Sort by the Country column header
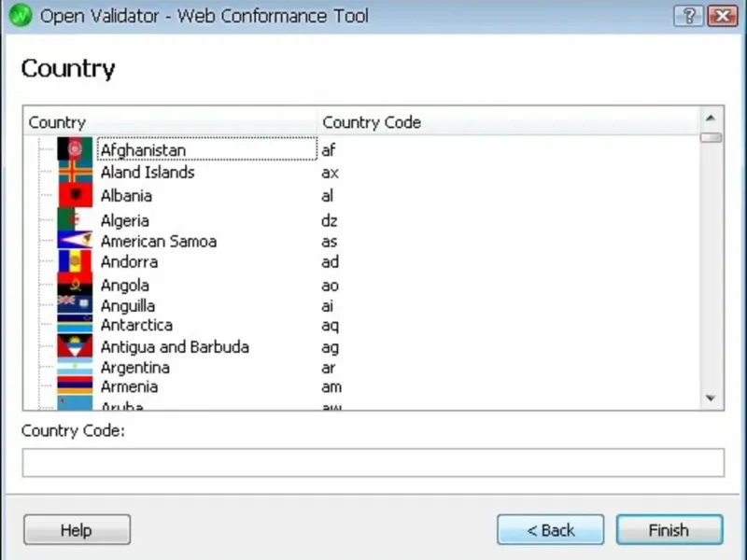This screenshot has width=747, height=560. tap(170, 122)
